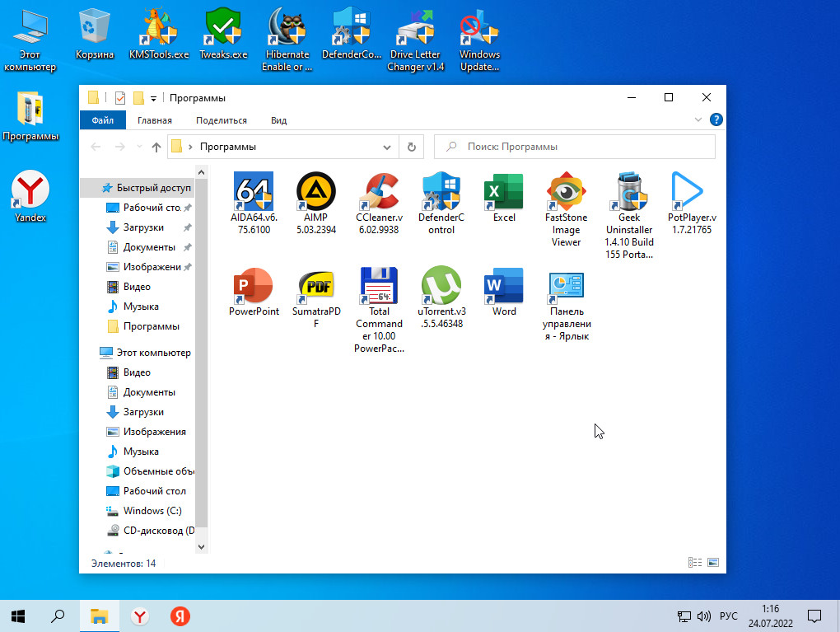
Task: Open notification center icon
Action: tap(814, 616)
